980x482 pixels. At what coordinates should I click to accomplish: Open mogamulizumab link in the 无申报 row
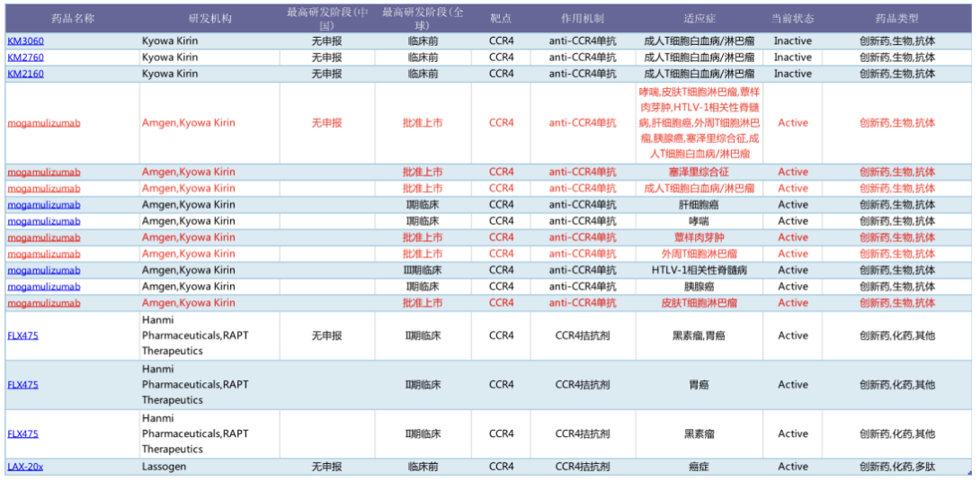pyautogui.click(x=44, y=123)
